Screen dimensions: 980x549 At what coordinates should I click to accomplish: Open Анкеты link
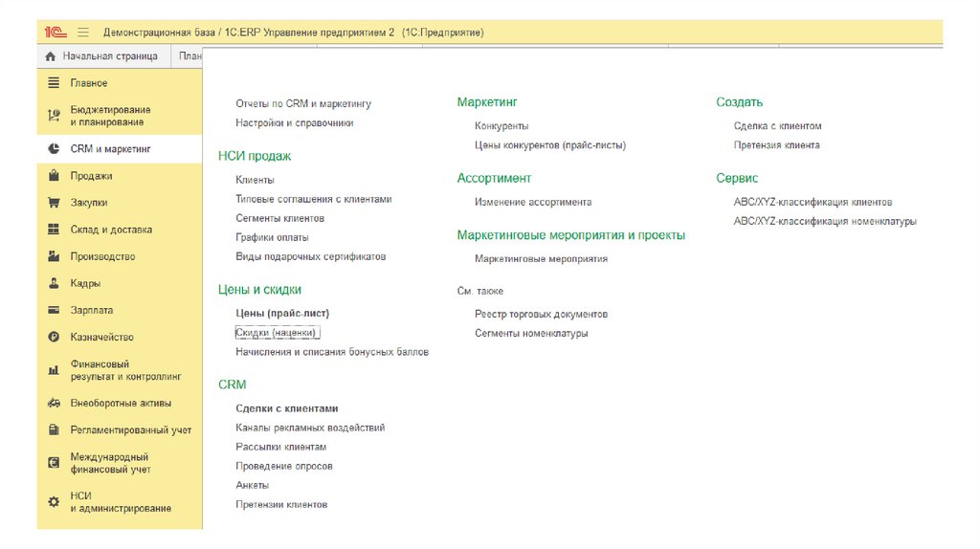point(252,485)
